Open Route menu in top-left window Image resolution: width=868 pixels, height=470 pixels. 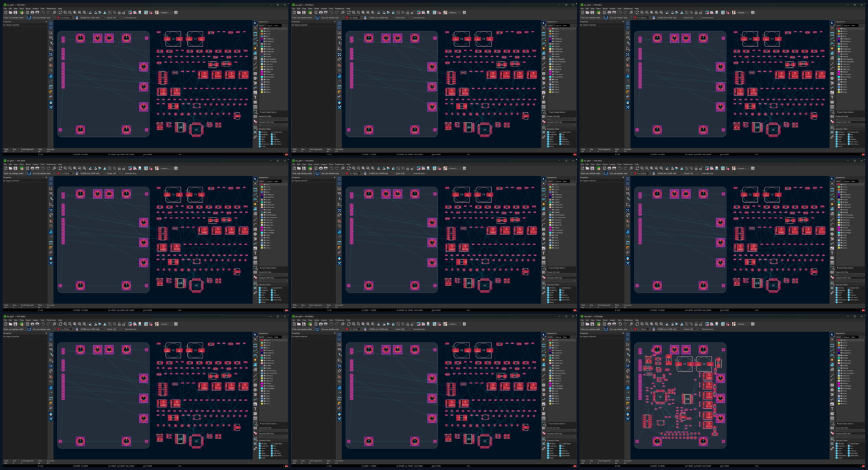click(x=28, y=9)
